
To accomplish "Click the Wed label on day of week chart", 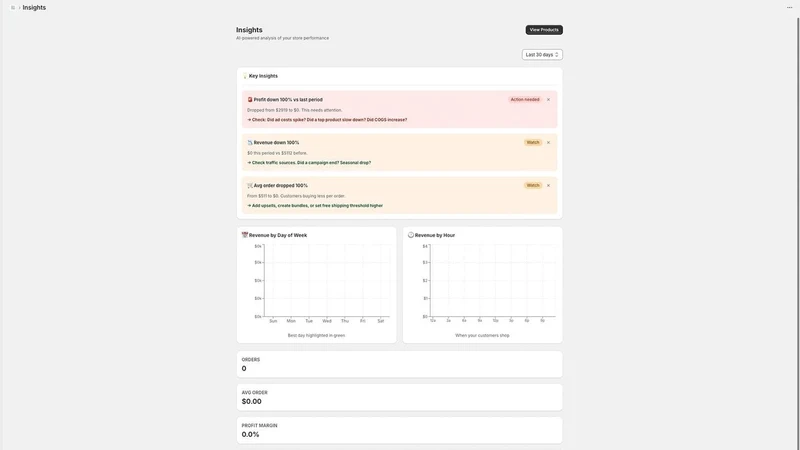I will pyautogui.click(x=327, y=321).
